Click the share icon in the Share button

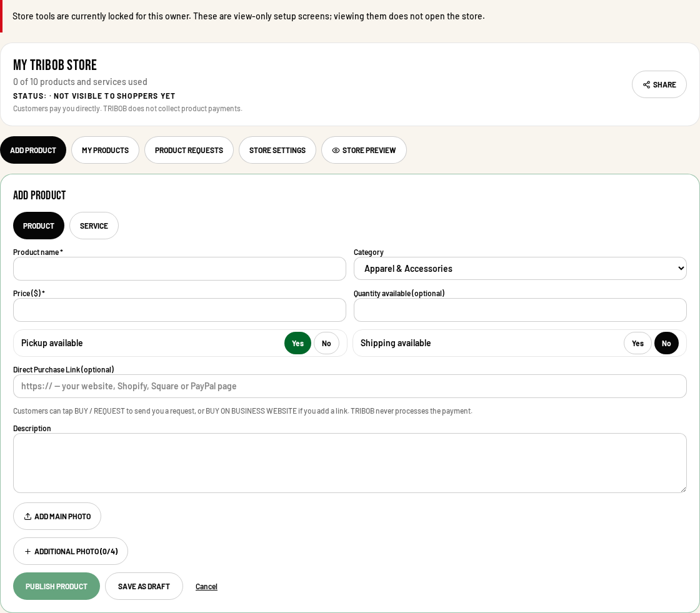tap(646, 85)
